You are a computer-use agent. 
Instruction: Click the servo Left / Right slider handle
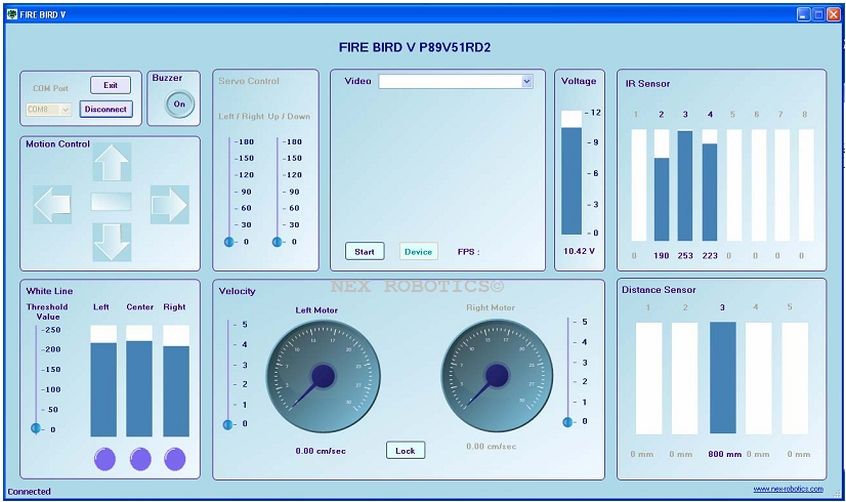tap(229, 241)
